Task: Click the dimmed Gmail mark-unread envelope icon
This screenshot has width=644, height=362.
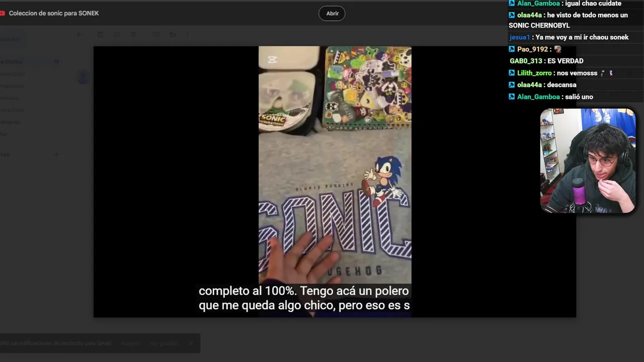Action: 156,35
